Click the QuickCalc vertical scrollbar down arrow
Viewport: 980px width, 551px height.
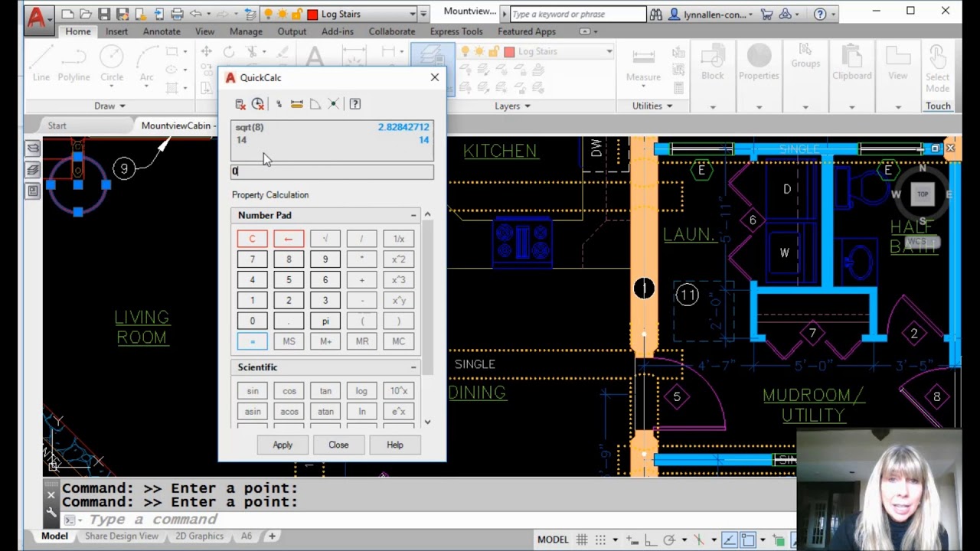427,422
